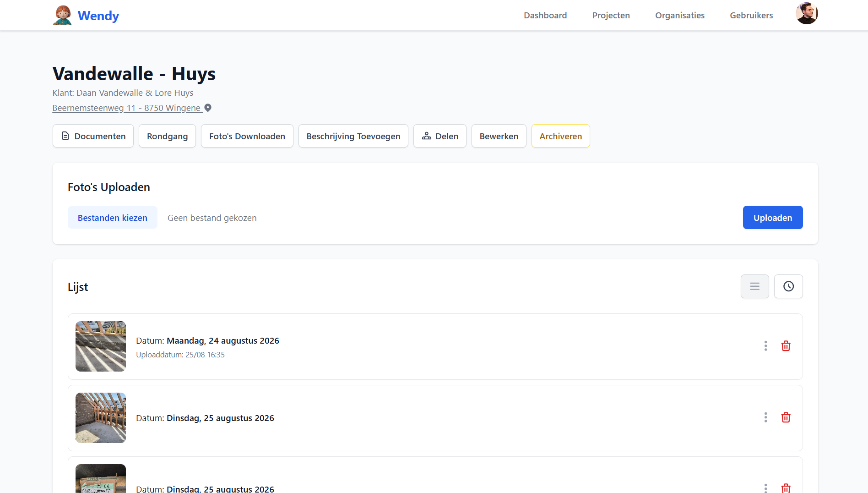The height and width of the screenshot is (493, 868).
Task: Open options for first Dinsdag 25 augustus photo
Action: [x=765, y=417]
